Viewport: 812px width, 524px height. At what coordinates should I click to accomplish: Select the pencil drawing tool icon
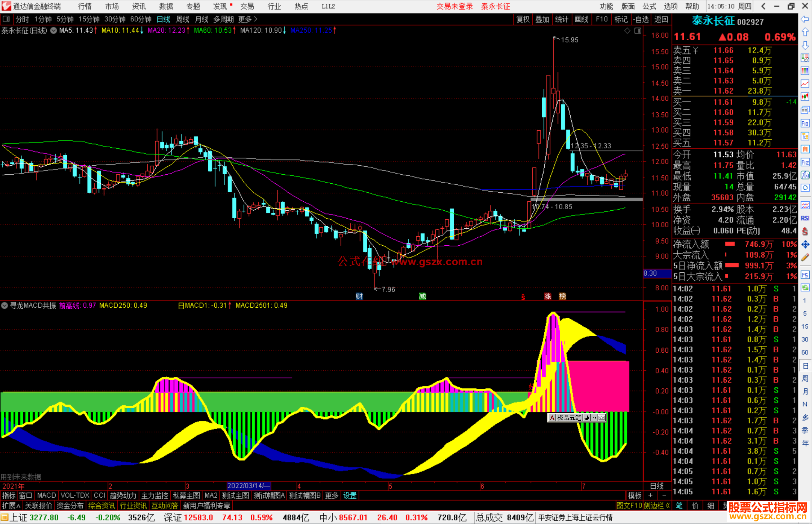pos(805,257)
